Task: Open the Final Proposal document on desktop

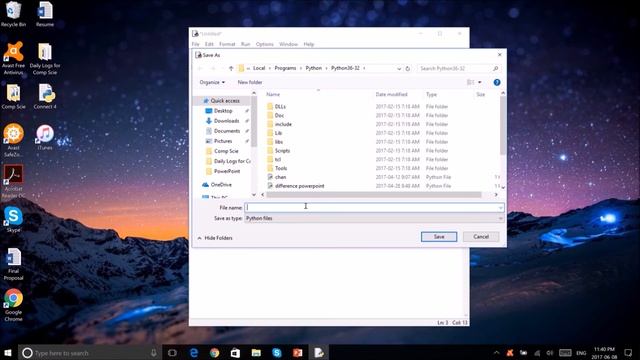Action: 13,264
